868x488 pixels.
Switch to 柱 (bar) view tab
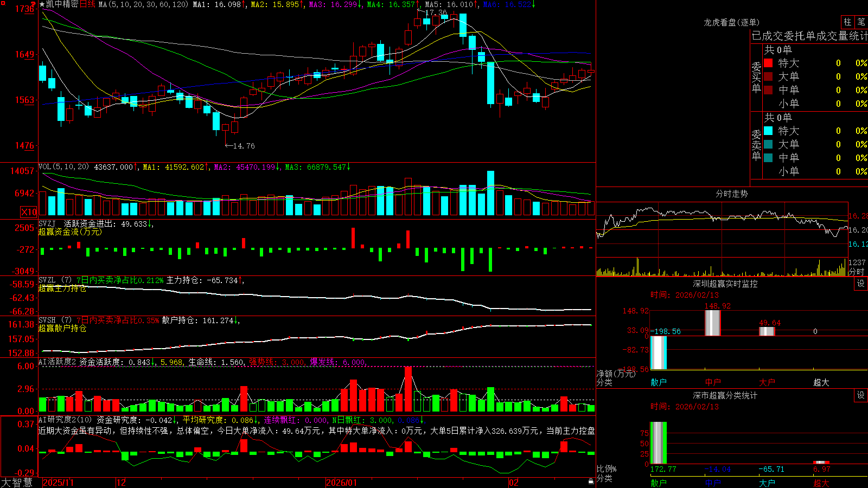(x=847, y=22)
